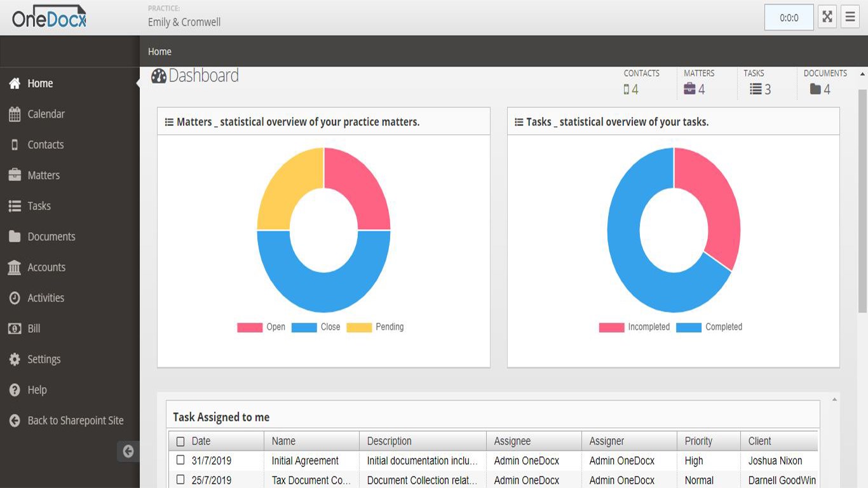Collapse the sidebar with the left arrow button

pyautogui.click(x=128, y=451)
